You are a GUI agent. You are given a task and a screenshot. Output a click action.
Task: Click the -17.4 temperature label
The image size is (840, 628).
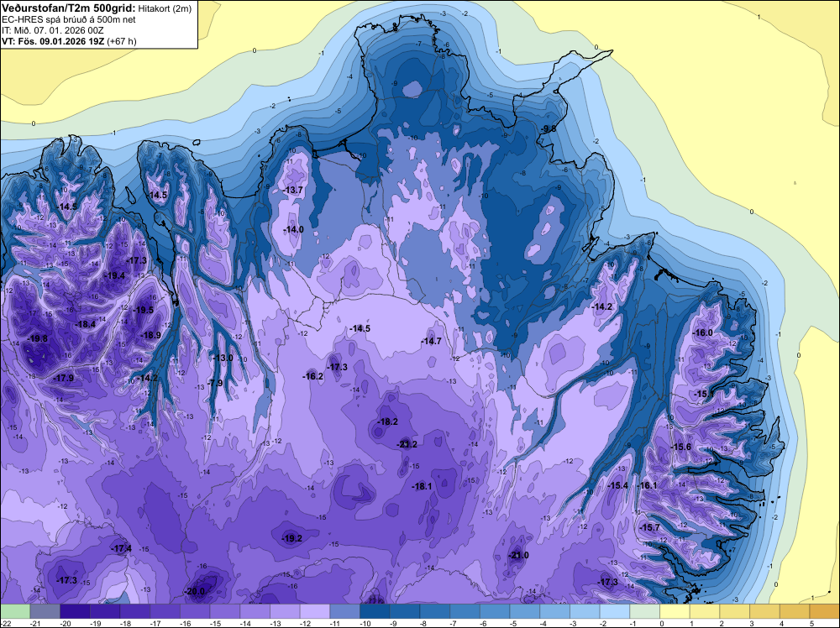point(122,548)
